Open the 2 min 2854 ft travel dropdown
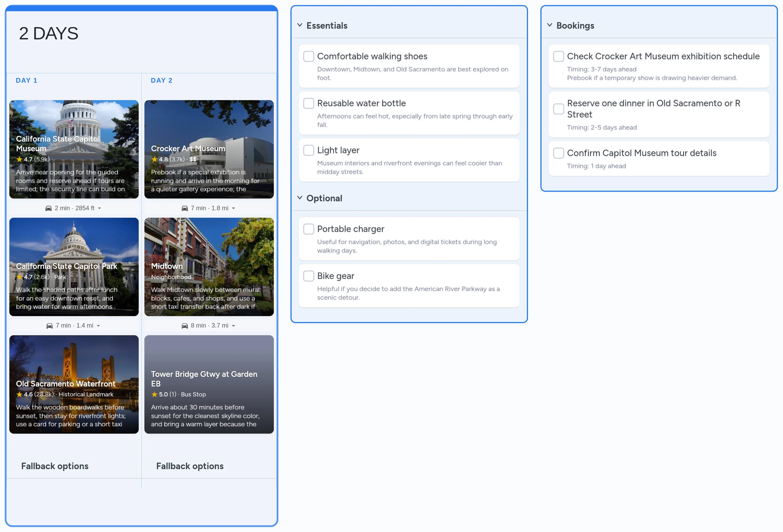Image resolution: width=783 pixels, height=532 pixels. (x=99, y=208)
